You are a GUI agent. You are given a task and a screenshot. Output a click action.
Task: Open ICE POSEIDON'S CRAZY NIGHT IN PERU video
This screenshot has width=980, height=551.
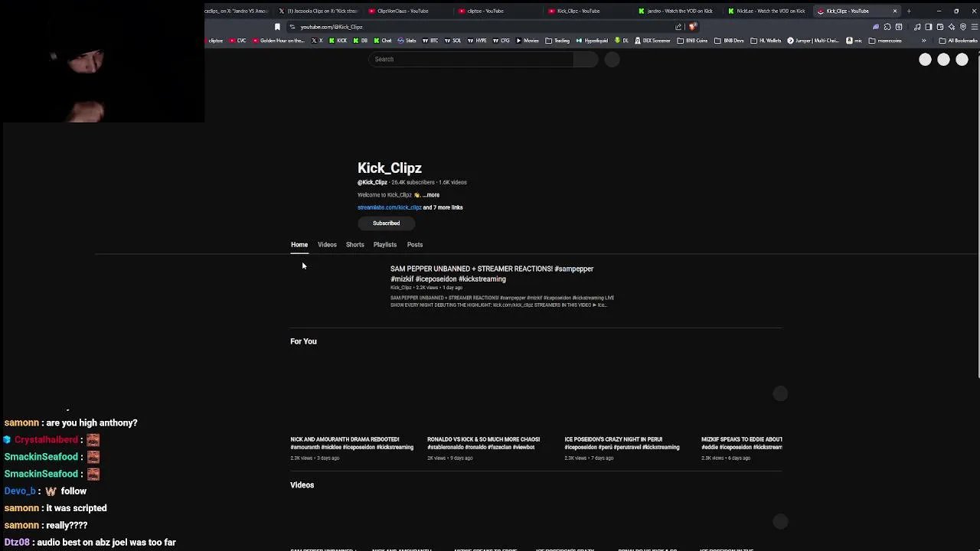(x=622, y=443)
